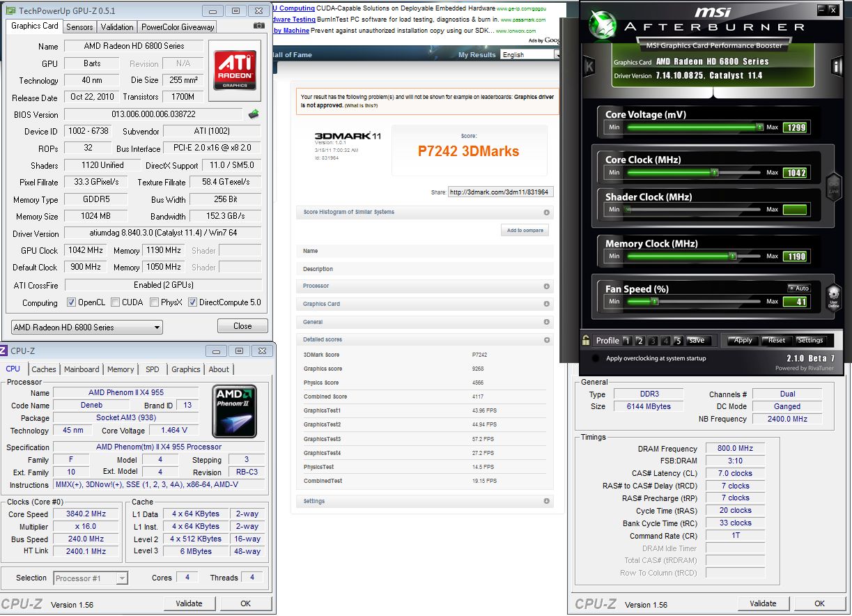Click the Afterburner Kombustor 'K' side button
This screenshot has width=852, height=616.
pos(589,67)
